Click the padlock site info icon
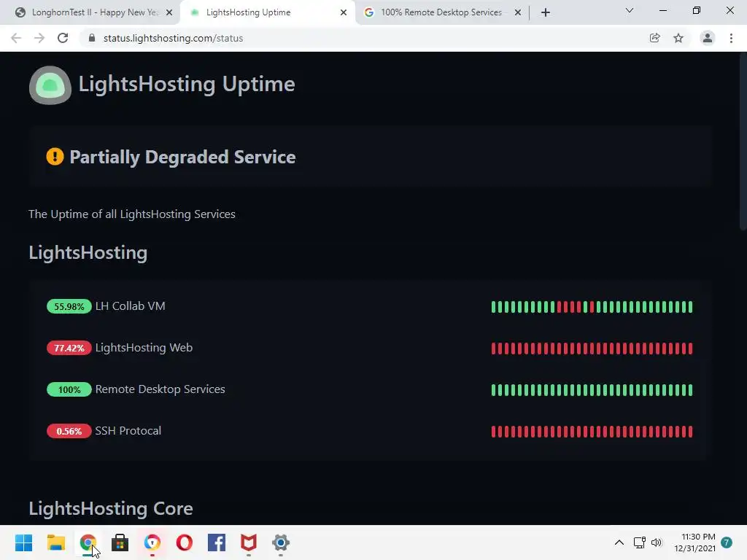747x560 pixels. pyautogui.click(x=92, y=38)
